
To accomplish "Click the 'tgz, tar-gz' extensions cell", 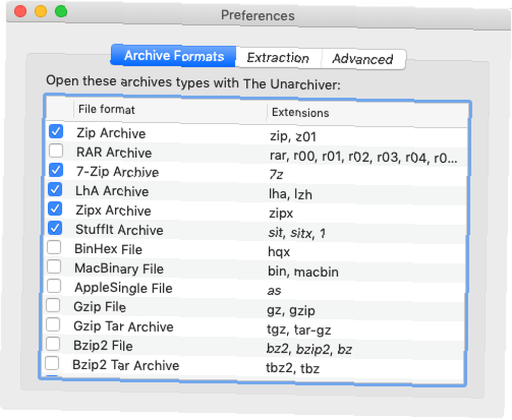I will pos(299,329).
